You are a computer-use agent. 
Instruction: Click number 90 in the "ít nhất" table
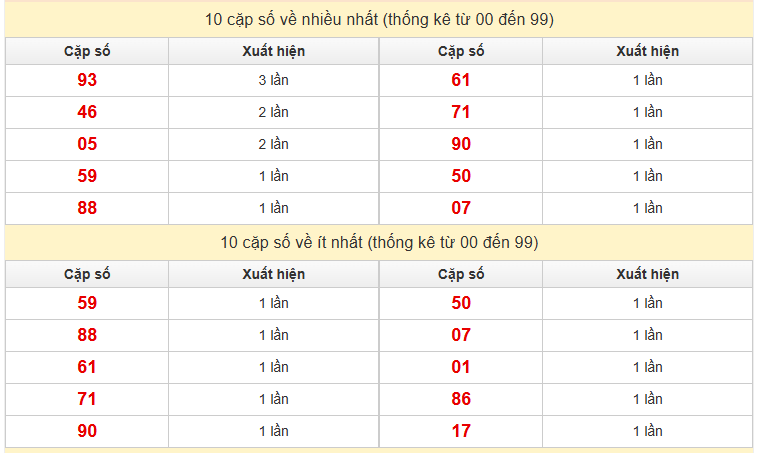coord(87,431)
